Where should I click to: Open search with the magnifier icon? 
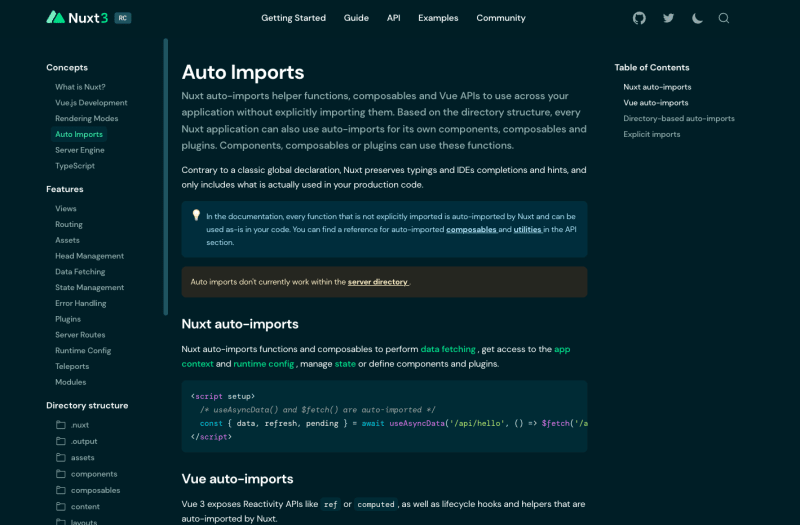723,18
